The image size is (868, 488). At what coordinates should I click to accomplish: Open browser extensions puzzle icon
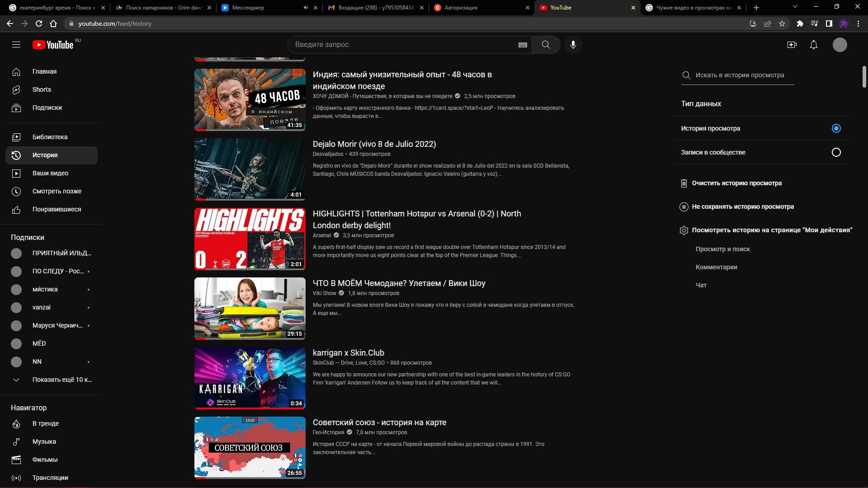tap(800, 23)
